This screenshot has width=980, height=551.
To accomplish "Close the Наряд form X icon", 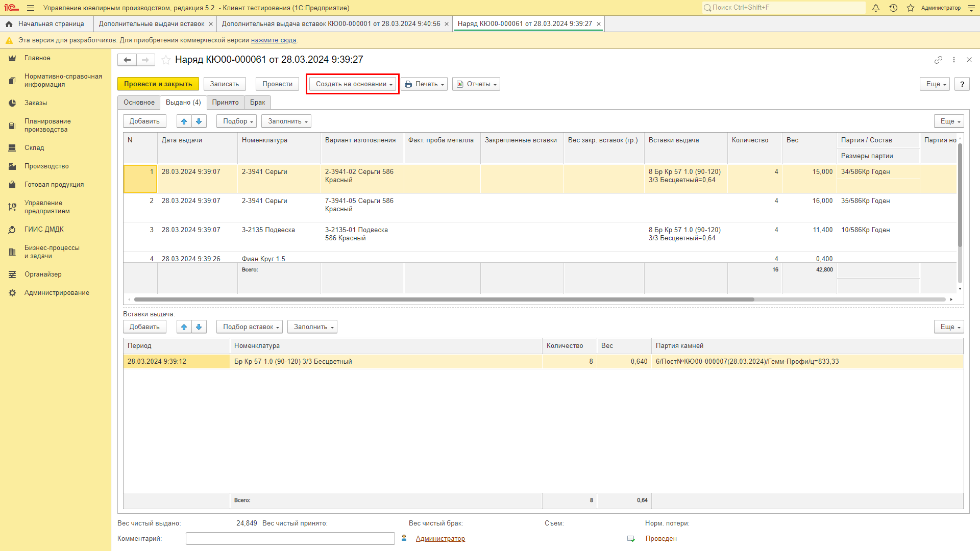I will point(969,60).
